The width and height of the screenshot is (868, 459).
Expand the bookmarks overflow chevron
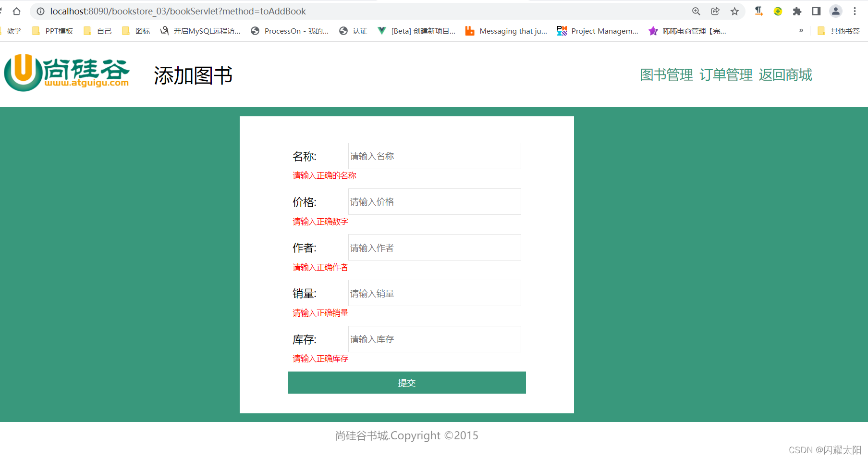click(x=800, y=30)
